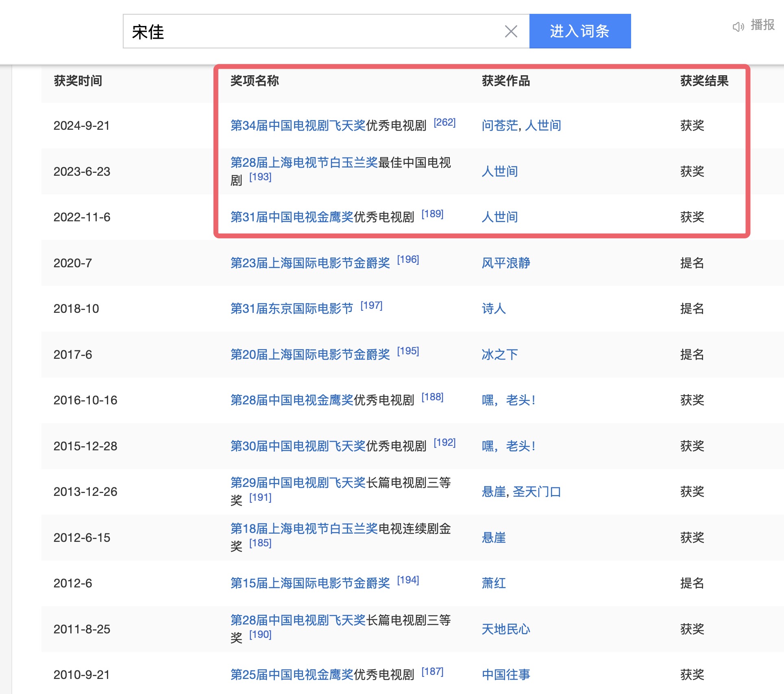Click the 获奖作品 column header
This screenshot has width=784, height=694.
pyautogui.click(x=506, y=81)
